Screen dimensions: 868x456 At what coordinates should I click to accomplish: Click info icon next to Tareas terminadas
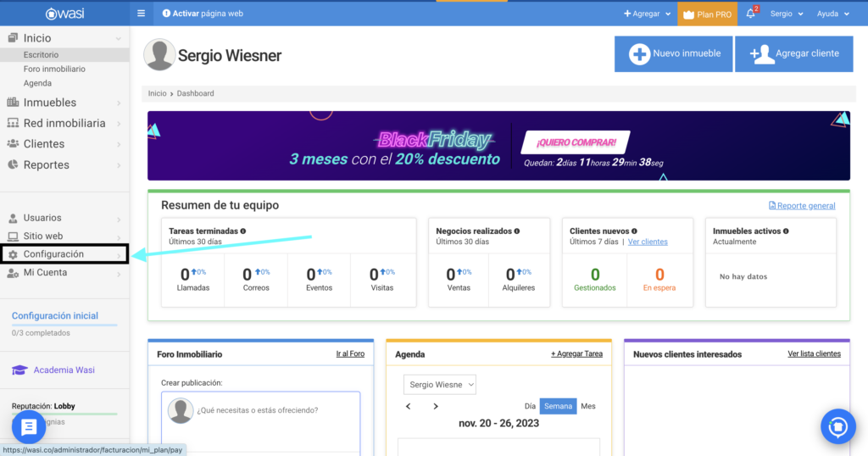click(243, 231)
